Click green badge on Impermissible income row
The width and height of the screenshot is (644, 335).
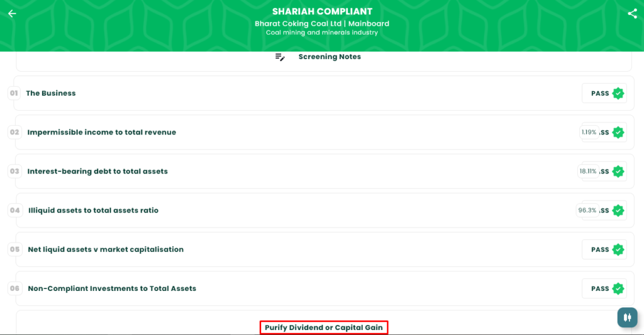(x=618, y=133)
